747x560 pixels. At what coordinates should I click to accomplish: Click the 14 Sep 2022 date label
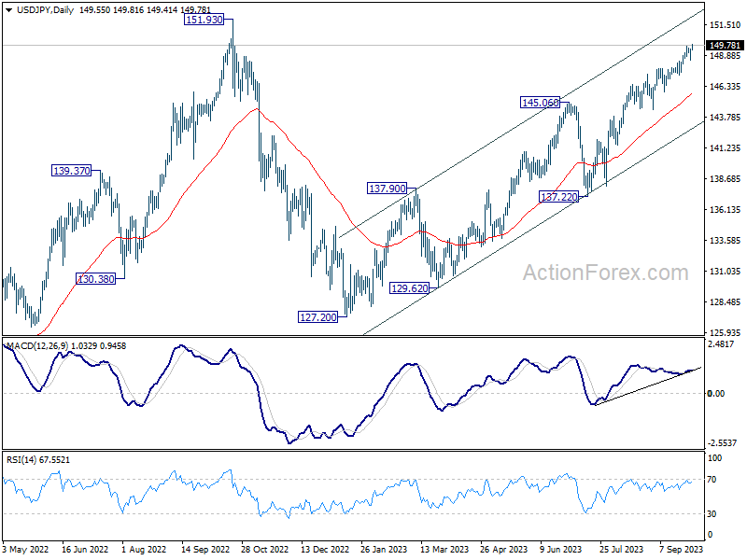pos(204,549)
